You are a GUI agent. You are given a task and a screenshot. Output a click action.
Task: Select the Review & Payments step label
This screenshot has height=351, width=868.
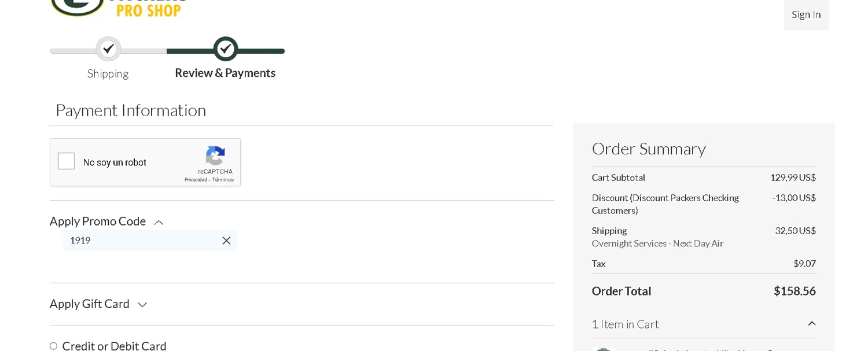pos(225,73)
